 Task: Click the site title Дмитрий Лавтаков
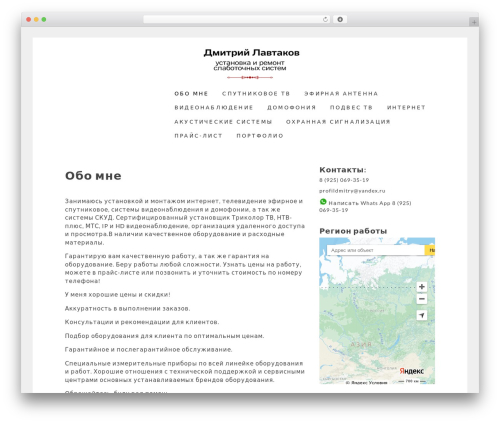251,53
